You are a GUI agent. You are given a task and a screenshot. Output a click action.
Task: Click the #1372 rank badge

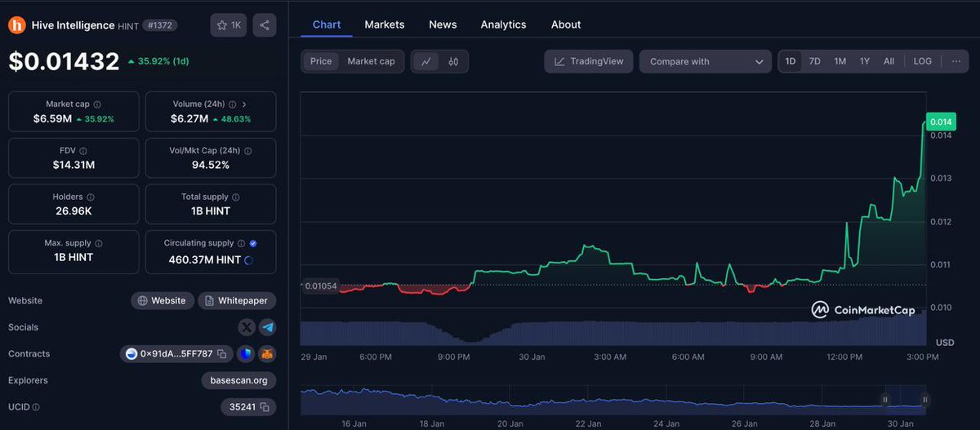pyautogui.click(x=159, y=25)
